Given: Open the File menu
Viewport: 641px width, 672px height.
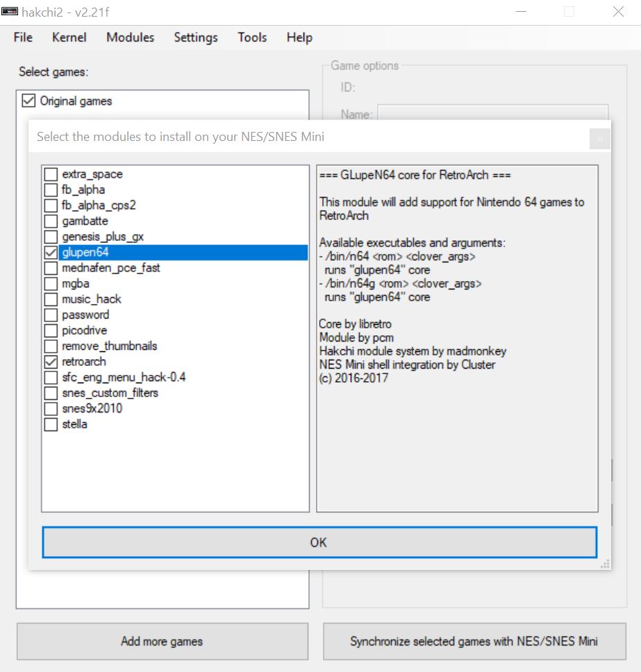Looking at the screenshot, I should coord(23,37).
